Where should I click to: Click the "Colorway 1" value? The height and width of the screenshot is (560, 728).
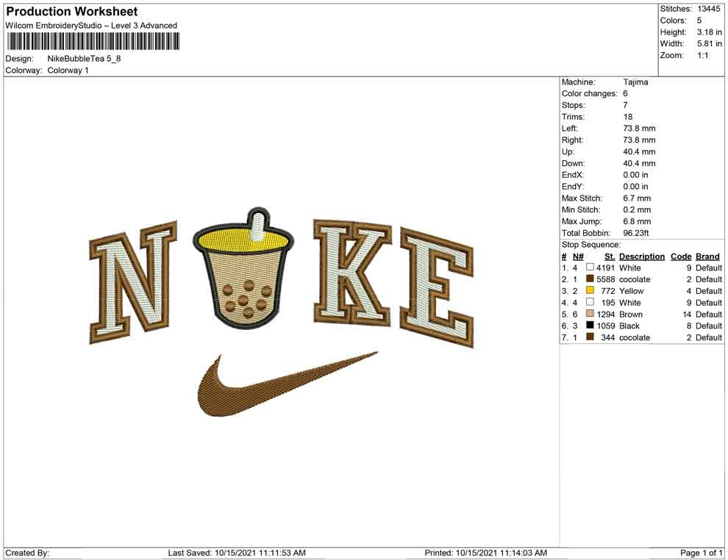(68, 71)
